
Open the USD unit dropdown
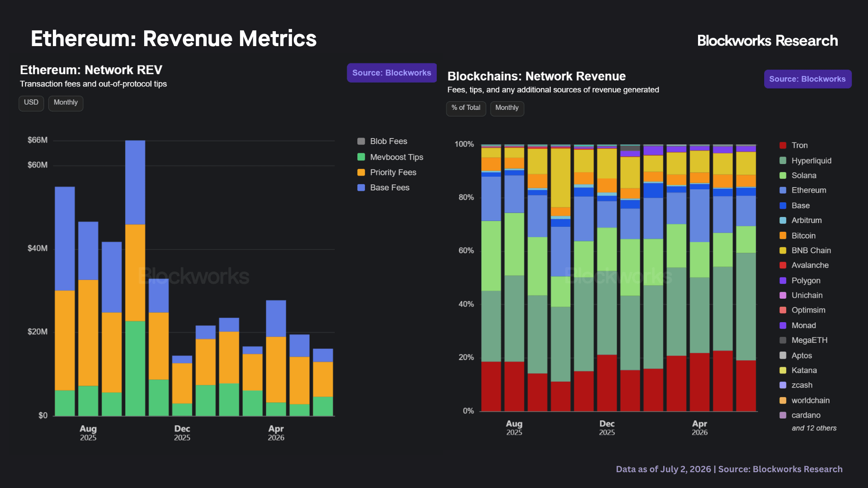(31, 103)
